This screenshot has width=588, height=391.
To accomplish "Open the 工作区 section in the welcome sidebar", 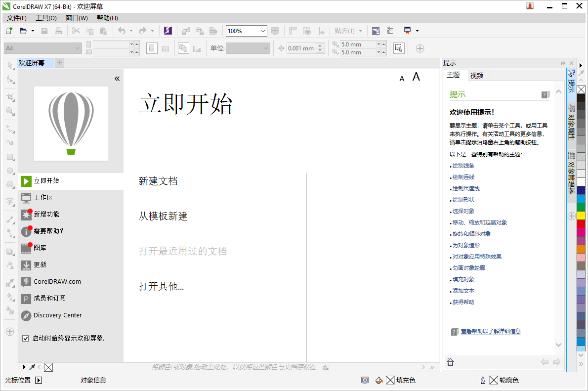I will (x=71, y=197).
